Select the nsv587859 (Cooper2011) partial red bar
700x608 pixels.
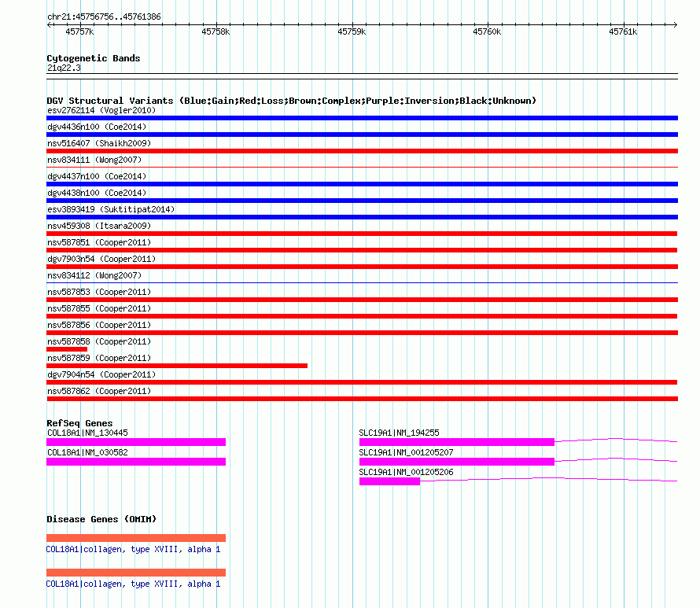coord(177,366)
